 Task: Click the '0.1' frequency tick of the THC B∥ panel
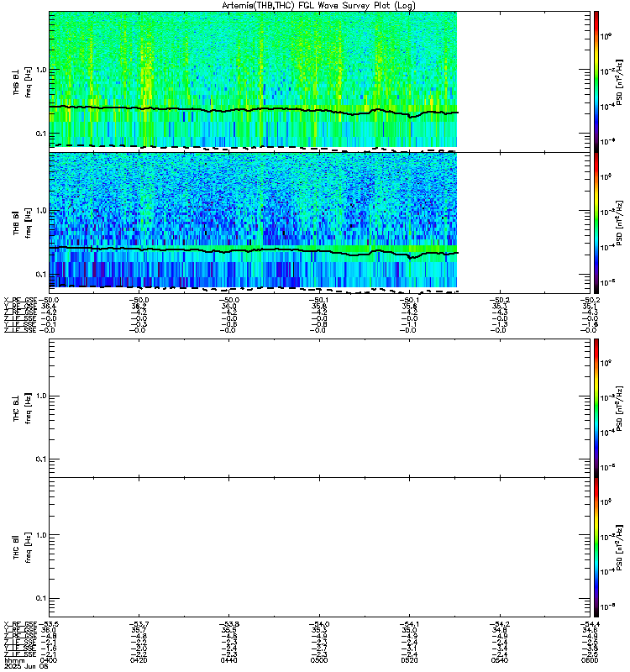40,598
